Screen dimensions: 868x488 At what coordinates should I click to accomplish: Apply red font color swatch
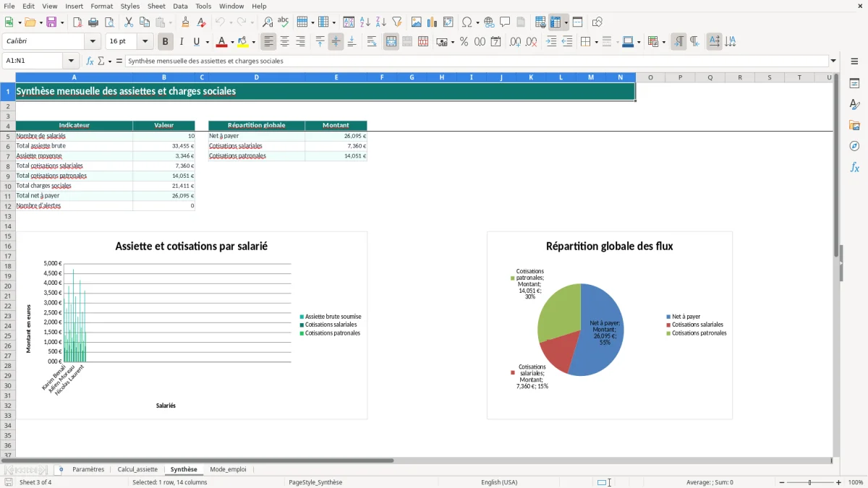tap(222, 42)
